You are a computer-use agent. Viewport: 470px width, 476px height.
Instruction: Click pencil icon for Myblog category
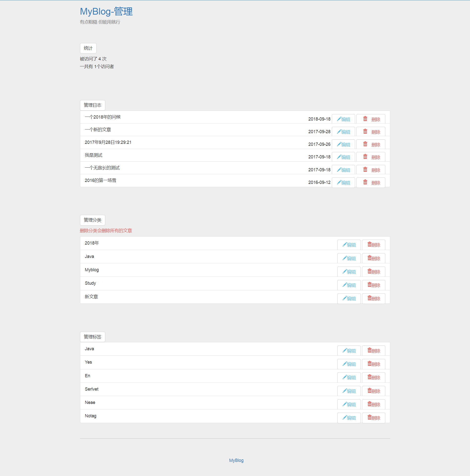click(x=344, y=272)
